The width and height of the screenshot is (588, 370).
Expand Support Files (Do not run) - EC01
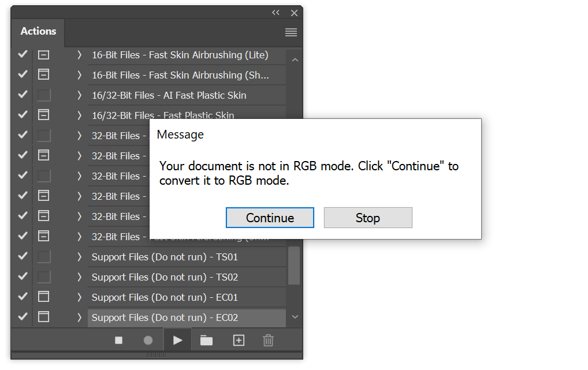point(79,297)
